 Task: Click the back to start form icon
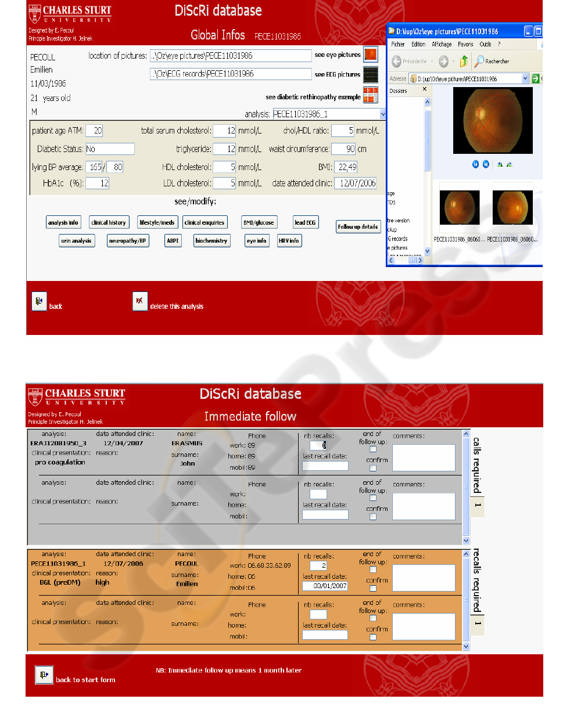[44, 675]
